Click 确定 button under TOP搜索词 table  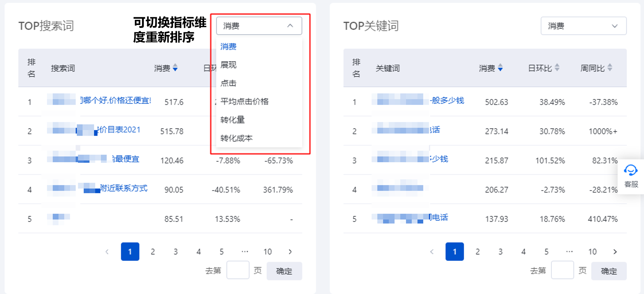point(284,271)
